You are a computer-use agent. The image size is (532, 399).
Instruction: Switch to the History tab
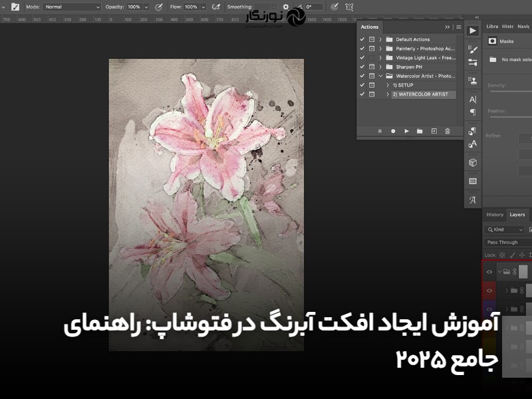495,215
